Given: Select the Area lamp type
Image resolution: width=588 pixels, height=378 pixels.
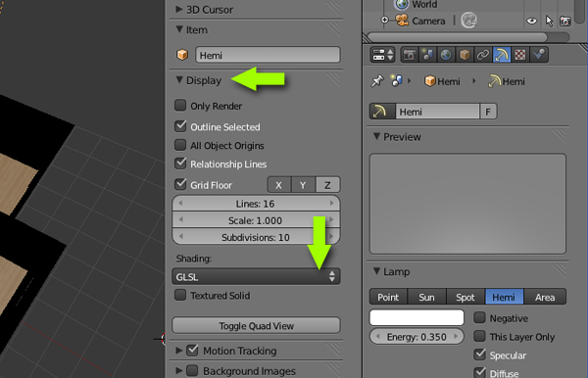Looking at the screenshot, I should [545, 297].
